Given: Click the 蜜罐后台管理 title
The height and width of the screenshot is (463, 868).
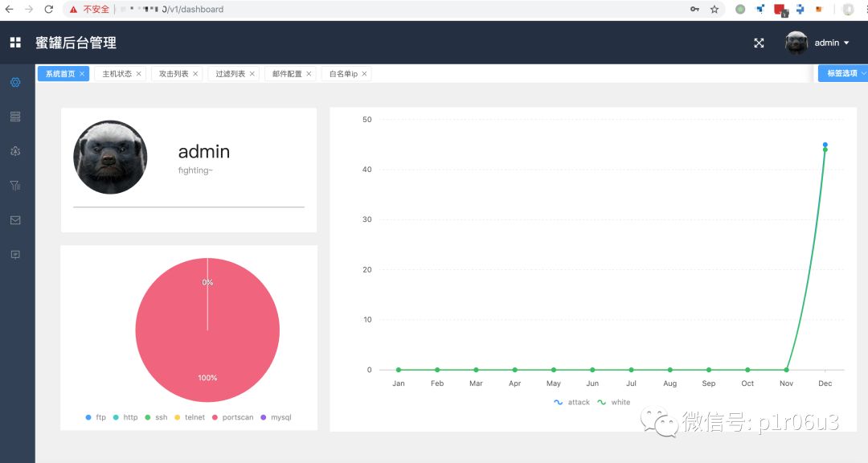Looking at the screenshot, I should [76, 43].
